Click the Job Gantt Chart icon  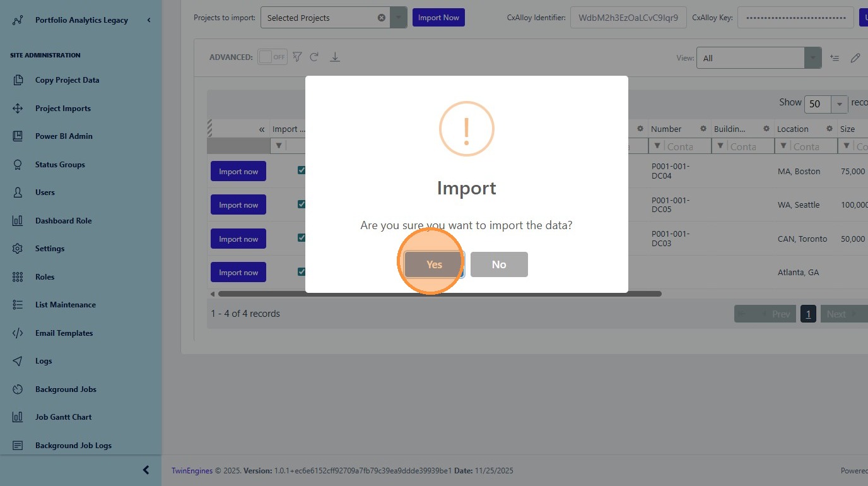click(x=18, y=417)
